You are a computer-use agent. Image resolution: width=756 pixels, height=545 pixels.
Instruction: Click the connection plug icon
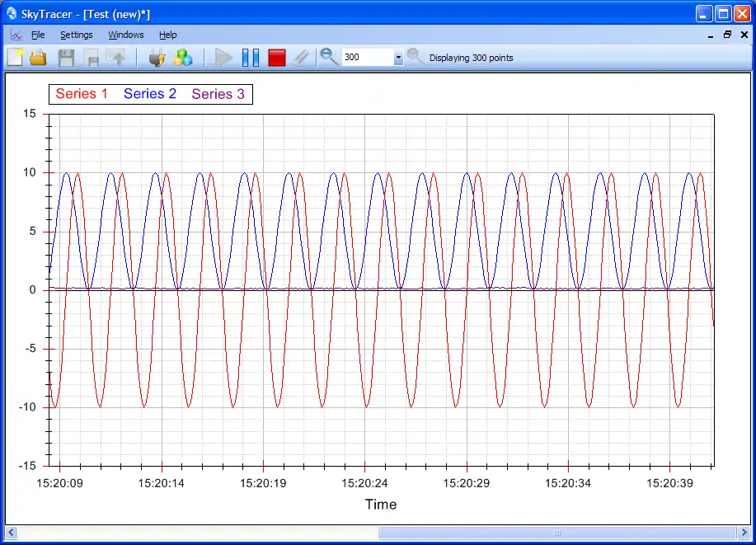click(x=156, y=58)
